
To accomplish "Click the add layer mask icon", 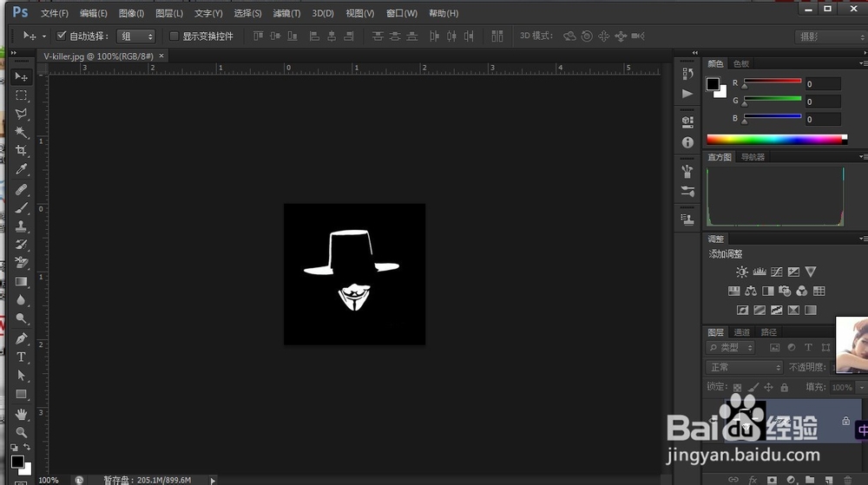I will (x=773, y=480).
